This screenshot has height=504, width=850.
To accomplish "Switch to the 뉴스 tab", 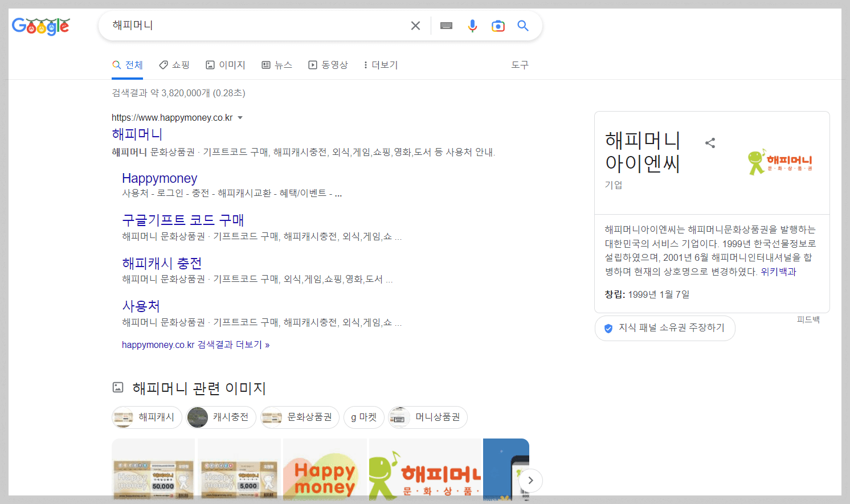I will 277,64.
